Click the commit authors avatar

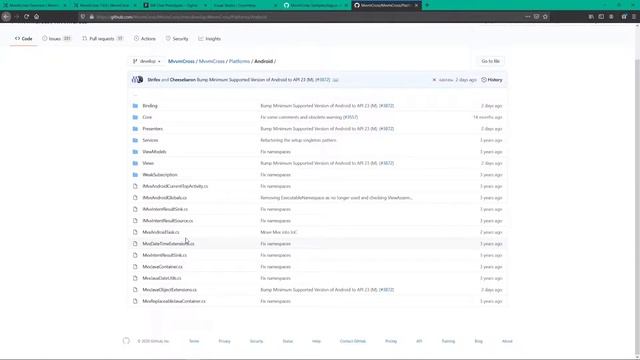137,80
